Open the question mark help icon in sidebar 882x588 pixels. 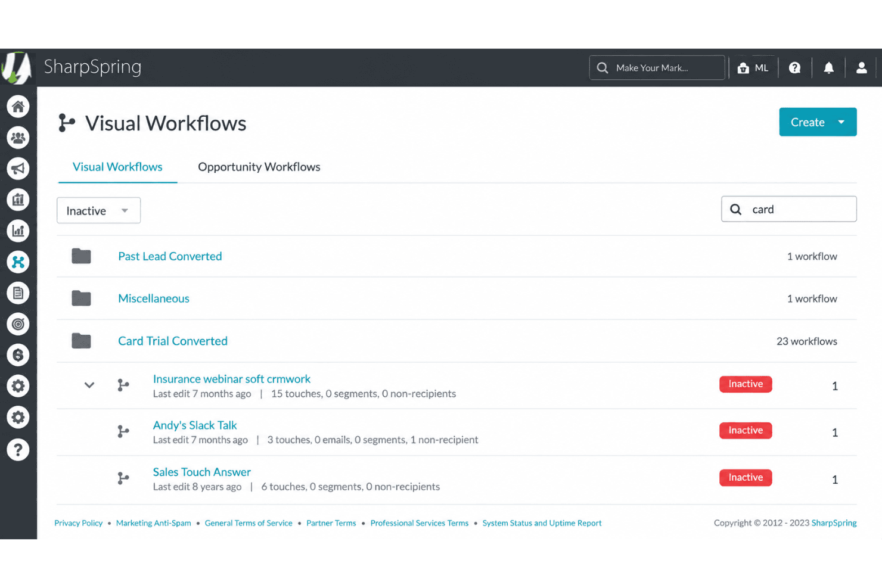click(x=18, y=449)
